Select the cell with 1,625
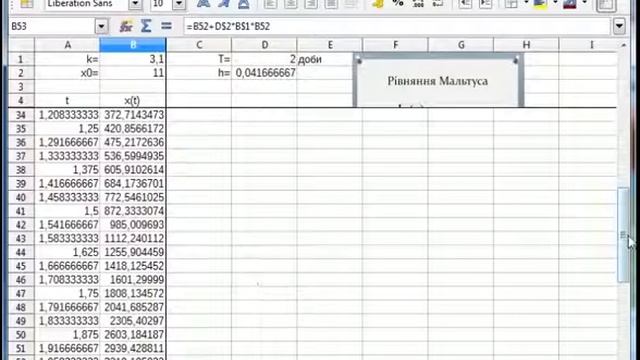Image resolution: width=640 pixels, height=360 pixels. coord(67,252)
